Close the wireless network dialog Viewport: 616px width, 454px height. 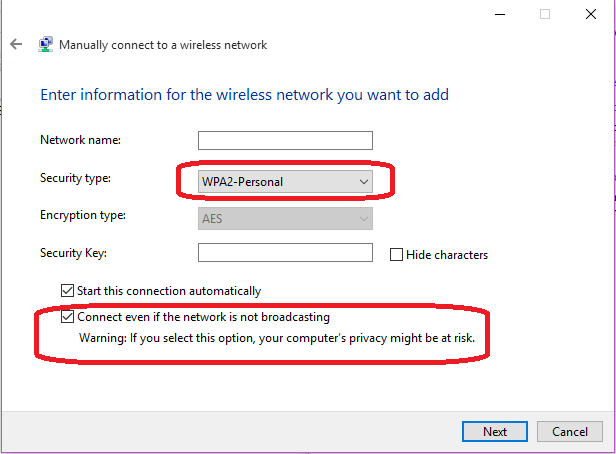(x=591, y=15)
